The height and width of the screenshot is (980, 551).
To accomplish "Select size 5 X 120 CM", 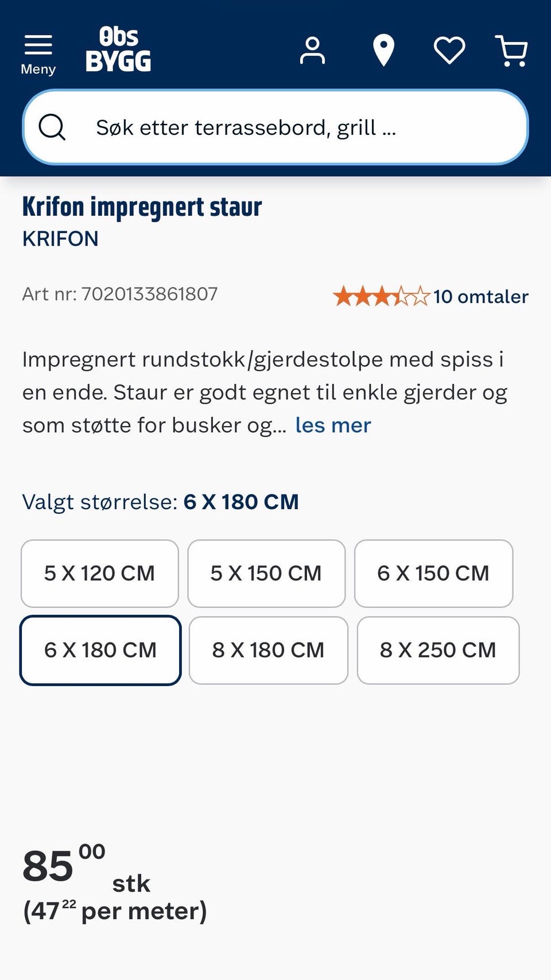I will pos(100,573).
